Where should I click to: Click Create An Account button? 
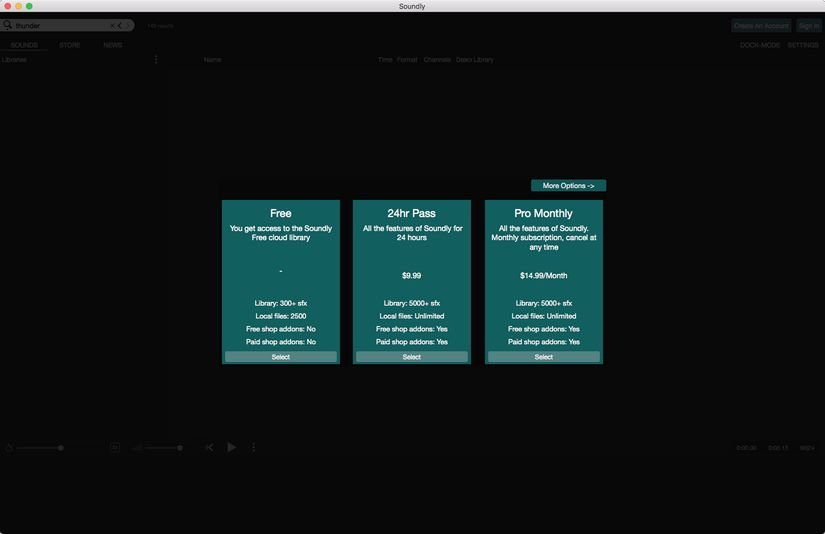click(x=761, y=26)
